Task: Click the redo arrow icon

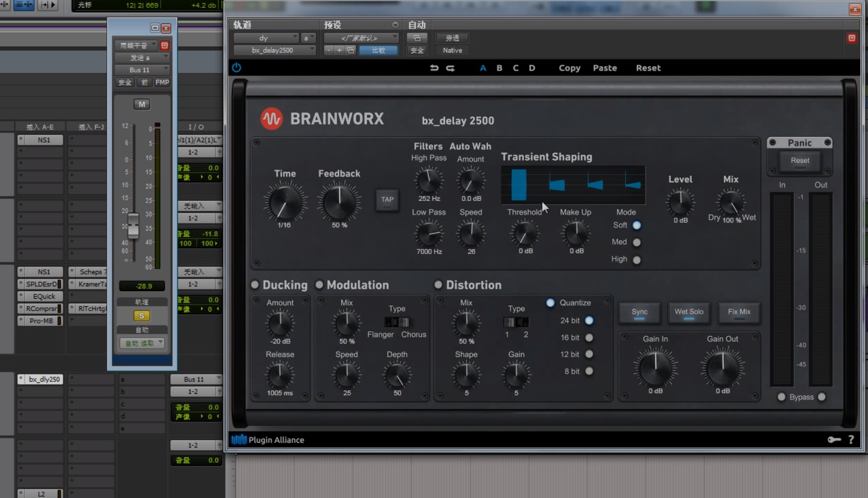Action: point(450,68)
